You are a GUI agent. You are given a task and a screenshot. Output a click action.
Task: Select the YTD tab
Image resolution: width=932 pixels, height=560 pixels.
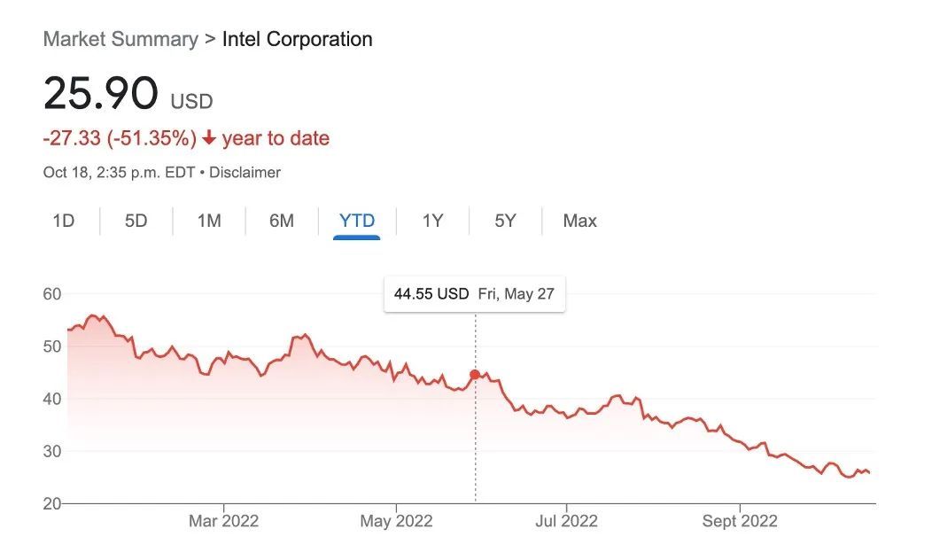357,222
